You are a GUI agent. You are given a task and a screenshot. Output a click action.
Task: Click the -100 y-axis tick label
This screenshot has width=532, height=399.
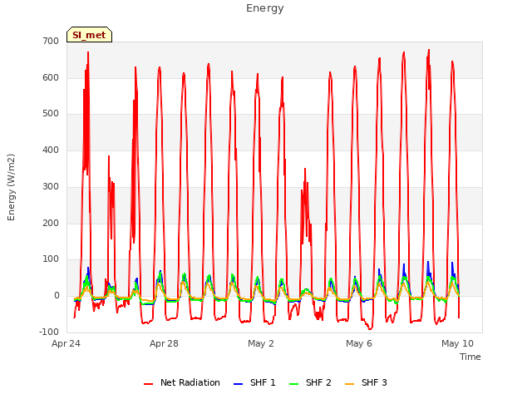point(49,332)
